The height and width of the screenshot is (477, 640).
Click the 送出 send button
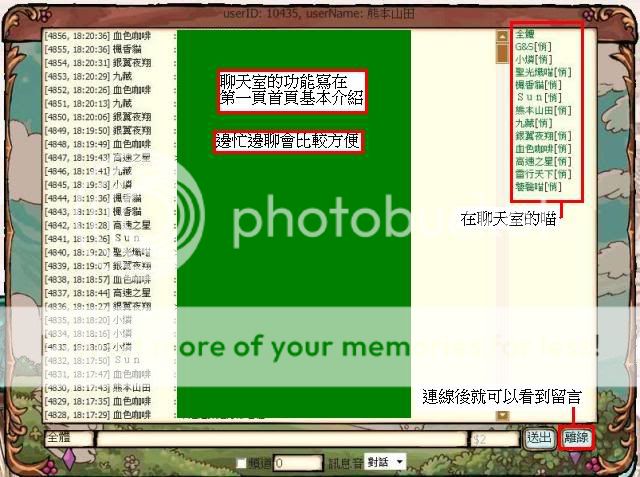coord(539,438)
